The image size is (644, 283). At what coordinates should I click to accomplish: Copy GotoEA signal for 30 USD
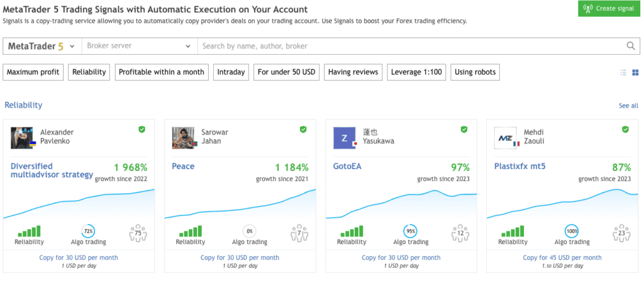401,258
